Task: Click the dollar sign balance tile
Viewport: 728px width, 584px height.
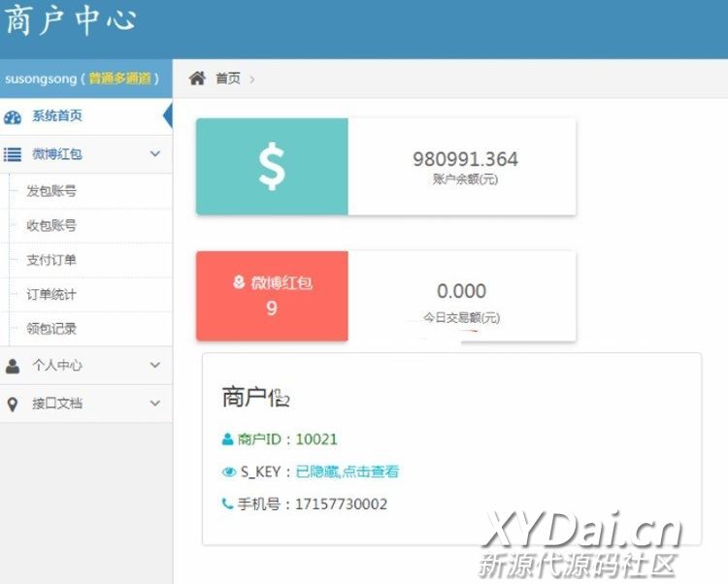Action: 272,167
